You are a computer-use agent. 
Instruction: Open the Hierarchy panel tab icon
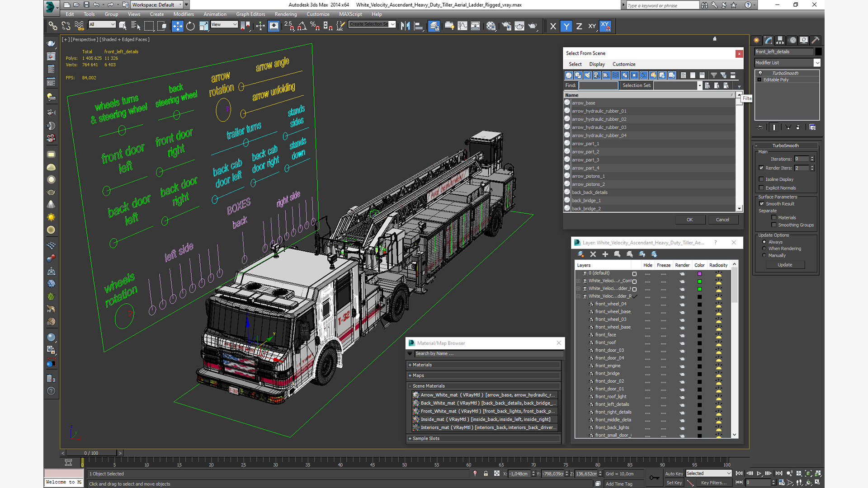tap(780, 40)
